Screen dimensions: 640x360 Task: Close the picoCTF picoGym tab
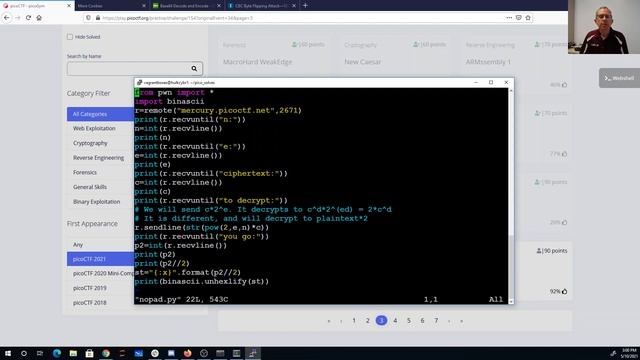(69, 6)
